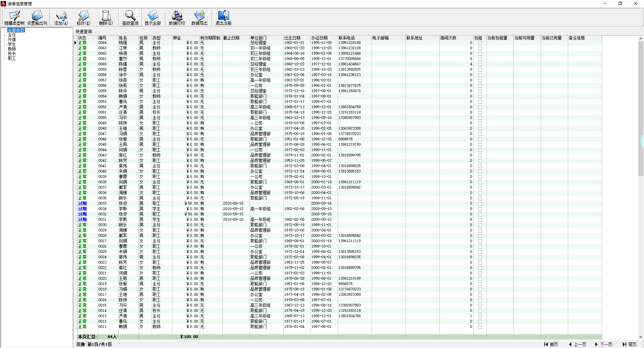Screen dimensions: 644x348
Task: Click the 快速查询 label
Action: (84, 32)
